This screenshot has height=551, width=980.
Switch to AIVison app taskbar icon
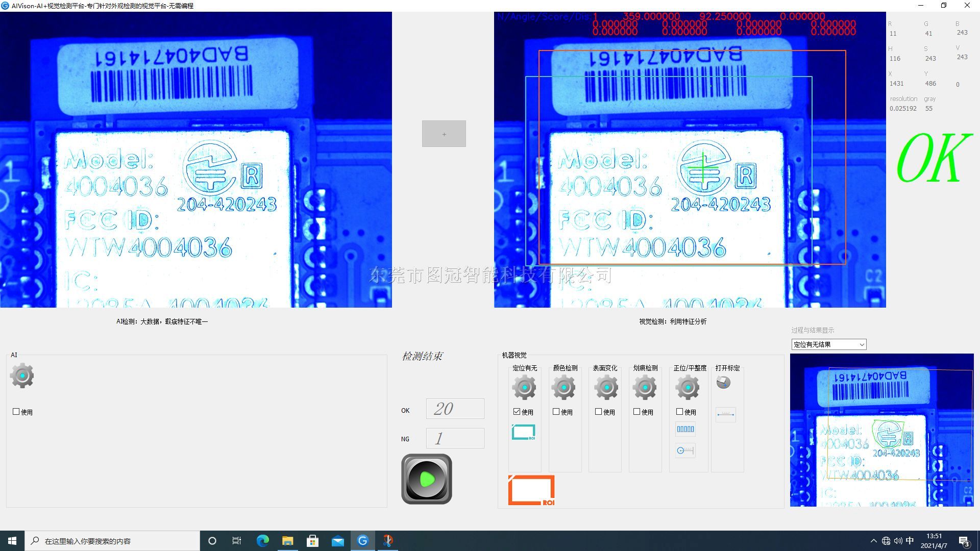tap(362, 541)
